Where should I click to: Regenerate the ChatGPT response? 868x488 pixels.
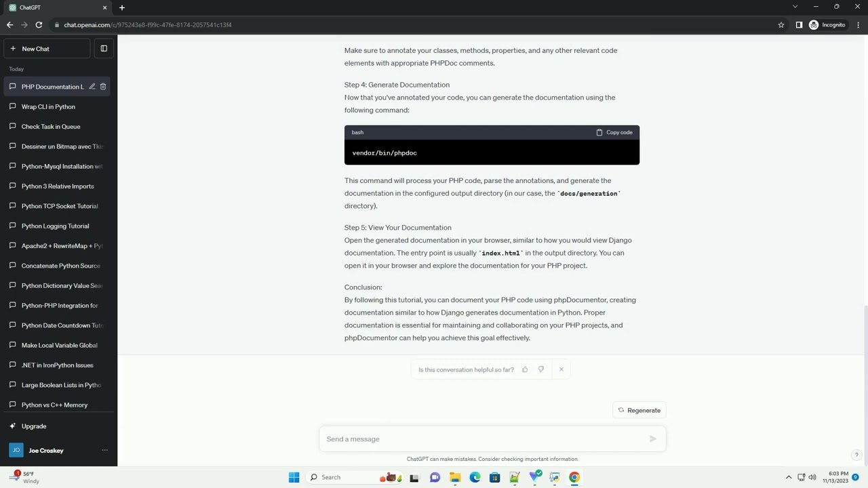639,410
